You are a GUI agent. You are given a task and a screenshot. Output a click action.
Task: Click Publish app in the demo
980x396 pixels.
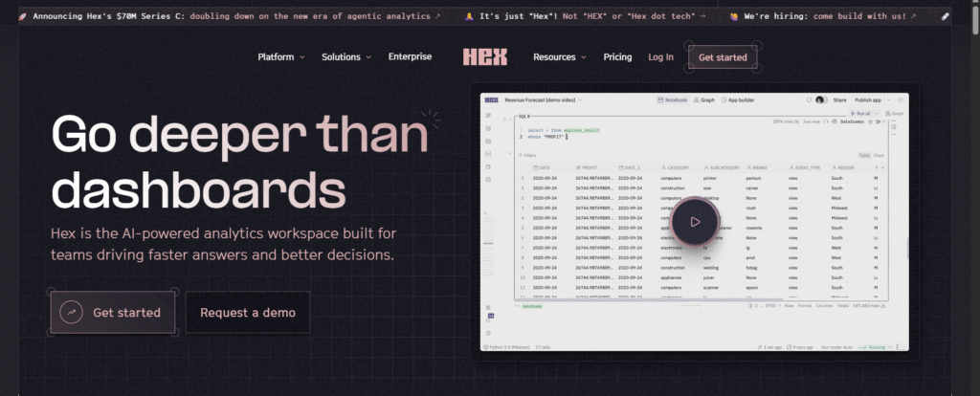tap(867, 99)
